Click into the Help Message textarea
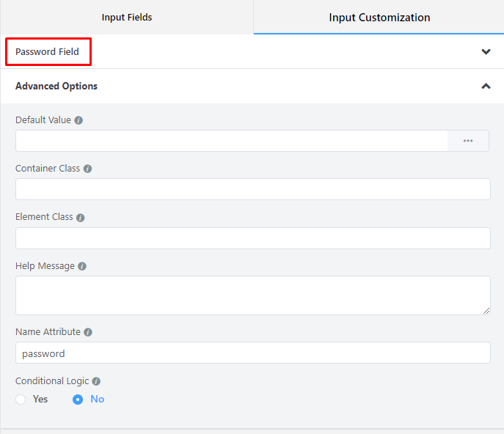Screen dimensions: 504x434 point(252,295)
